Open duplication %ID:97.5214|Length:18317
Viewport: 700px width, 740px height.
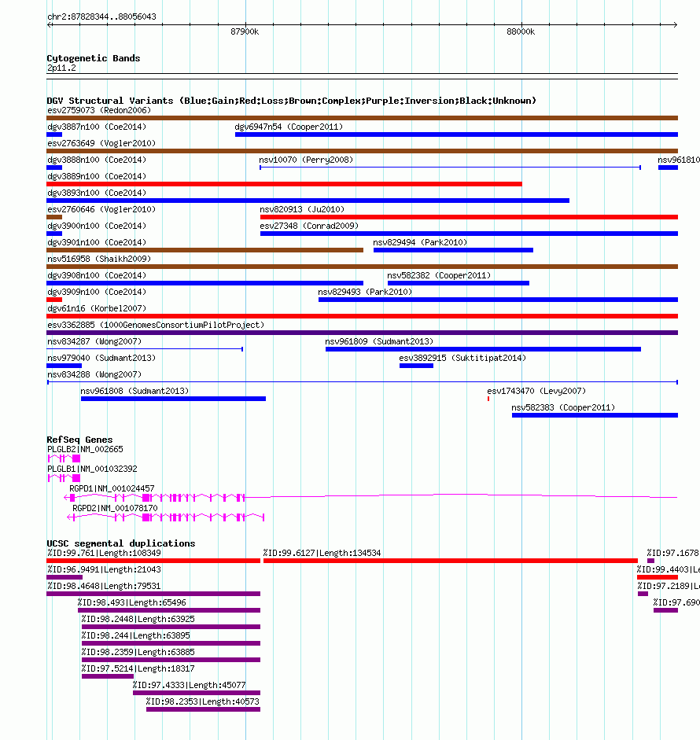(108, 676)
